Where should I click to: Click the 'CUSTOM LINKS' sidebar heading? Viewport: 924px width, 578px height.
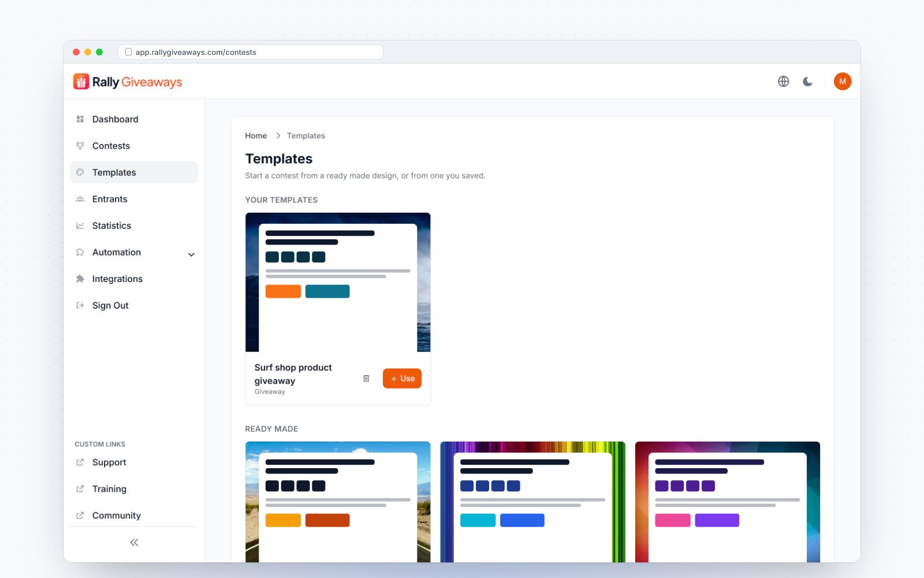[x=100, y=444]
